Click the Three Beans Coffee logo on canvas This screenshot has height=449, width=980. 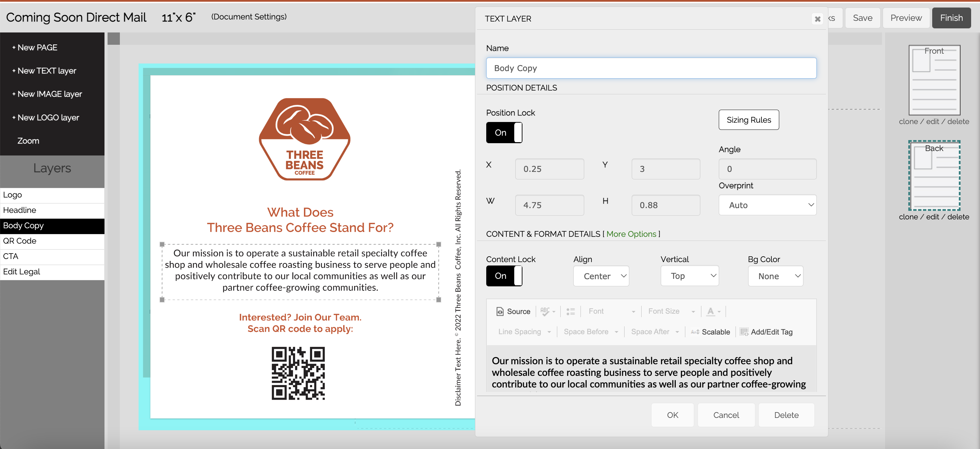coord(304,139)
